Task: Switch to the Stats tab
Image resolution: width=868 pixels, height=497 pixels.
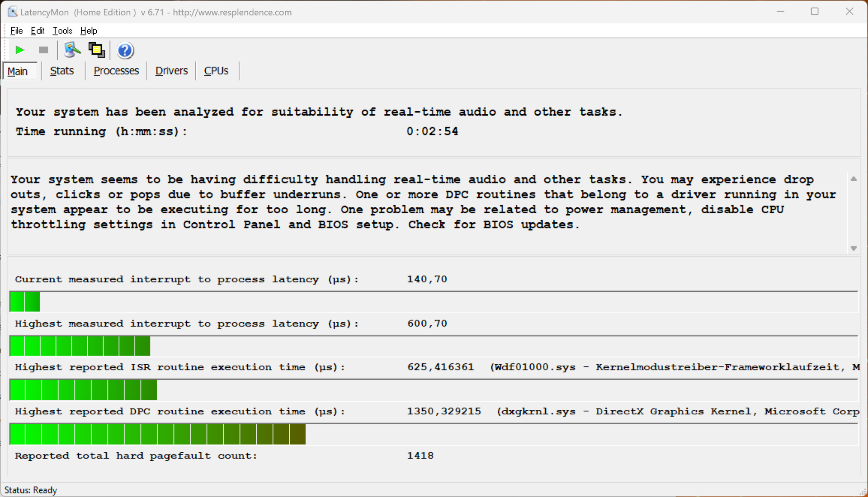Action: 62,71
